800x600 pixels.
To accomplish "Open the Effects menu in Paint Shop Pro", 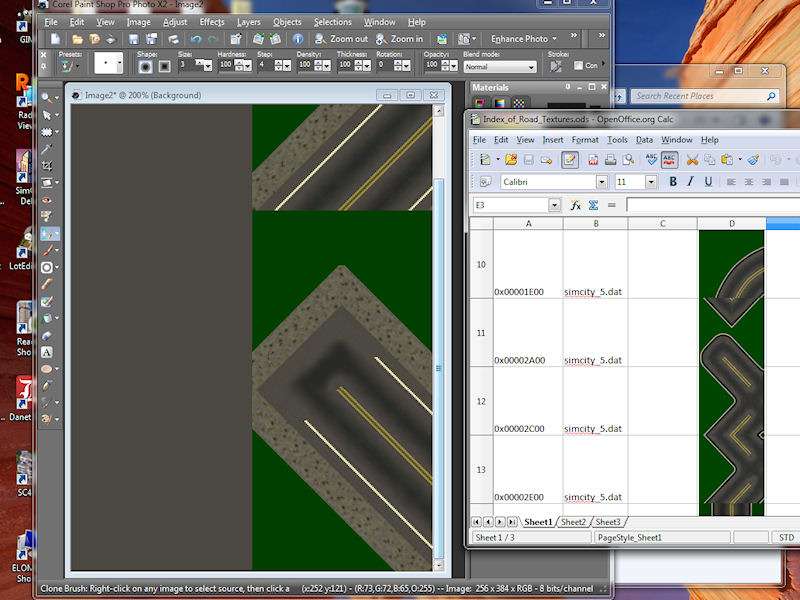I will [x=212, y=21].
